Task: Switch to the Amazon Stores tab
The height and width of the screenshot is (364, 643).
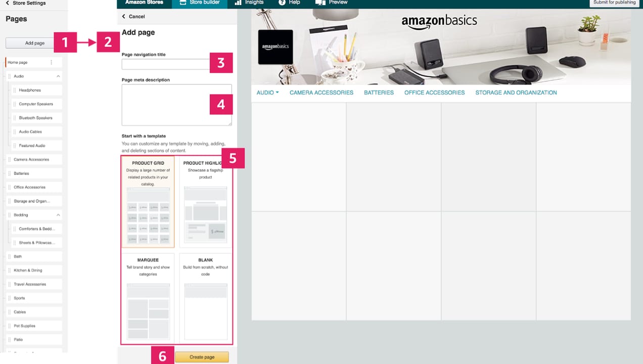Action: pyautogui.click(x=144, y=3)
